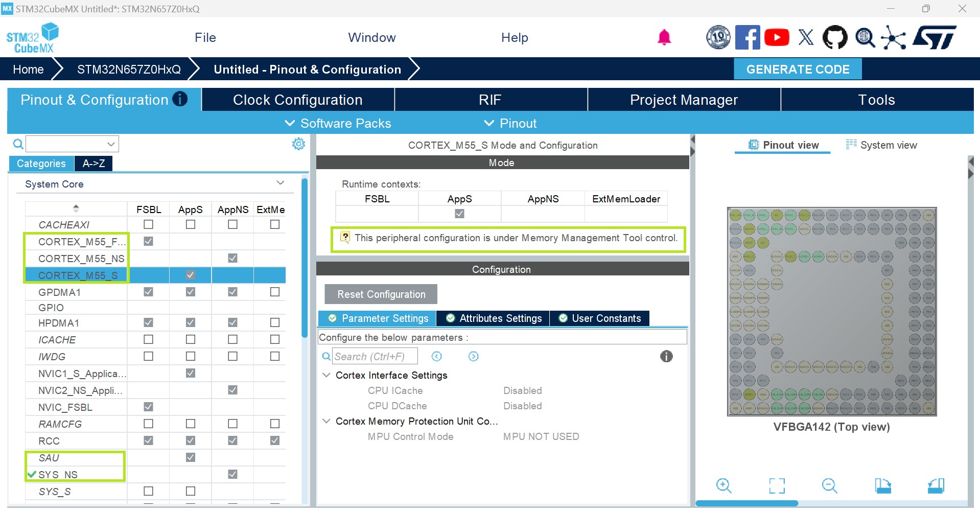Zoom in on the pinout view
The height and width of the screenshot is (512, 980).
point(724,485)
